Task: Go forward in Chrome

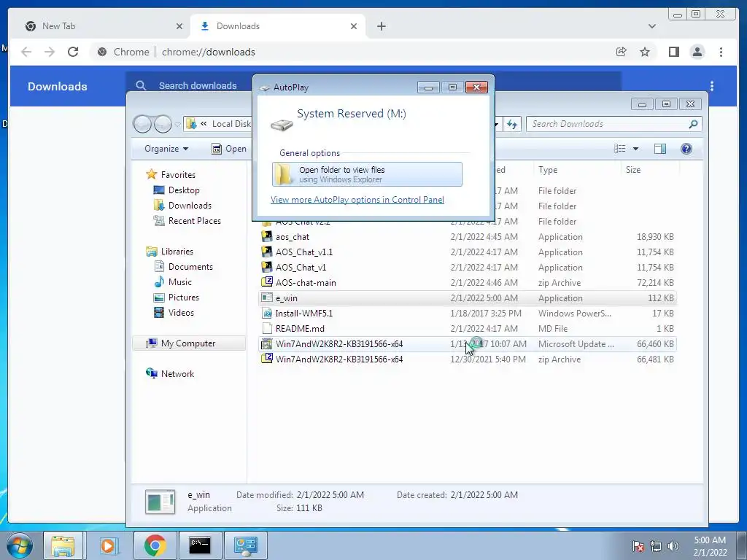Action: (x=50, y=52)
